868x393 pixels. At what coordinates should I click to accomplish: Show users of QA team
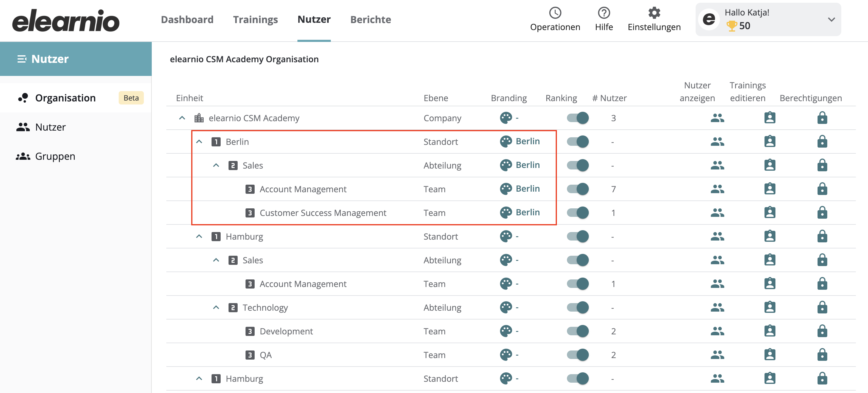717,355
